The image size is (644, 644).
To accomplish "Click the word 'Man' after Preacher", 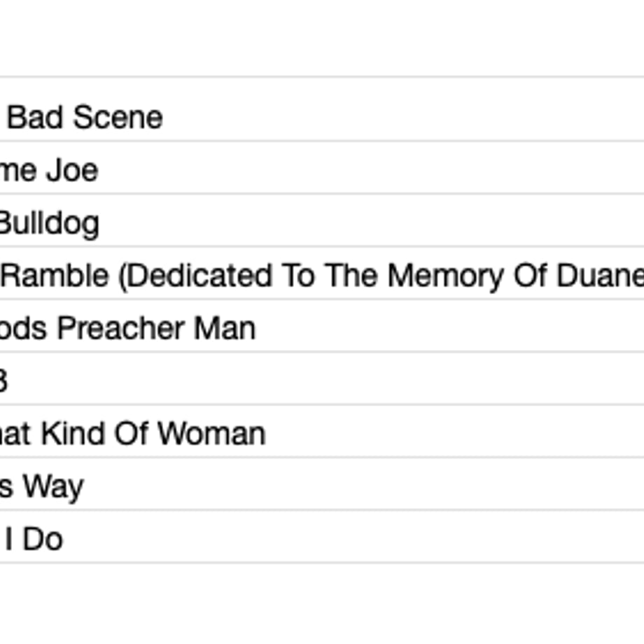I will click(224, 328).
